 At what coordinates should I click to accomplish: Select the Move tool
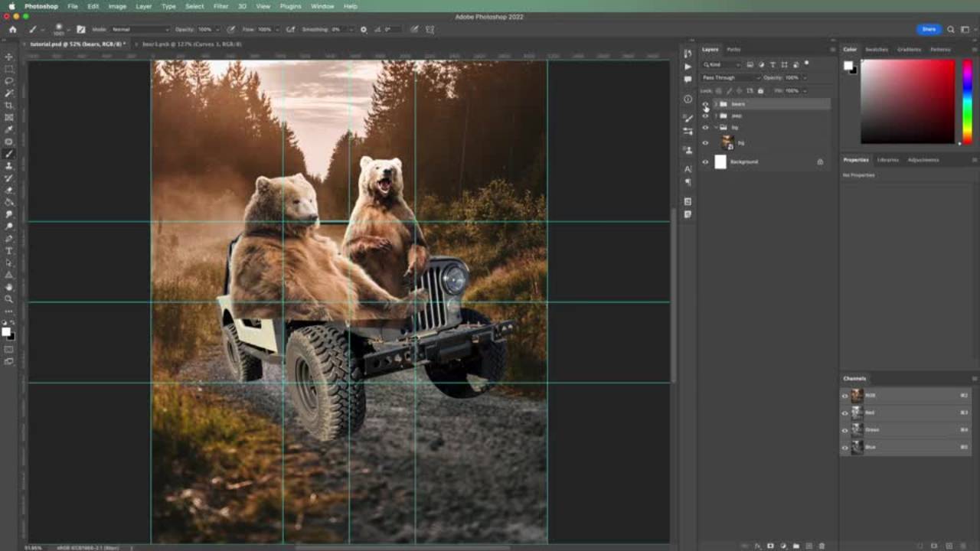point(9,57)
